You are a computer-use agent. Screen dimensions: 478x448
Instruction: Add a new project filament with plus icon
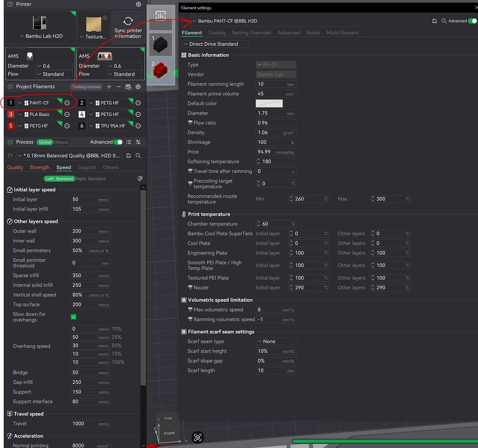(109, 87)
